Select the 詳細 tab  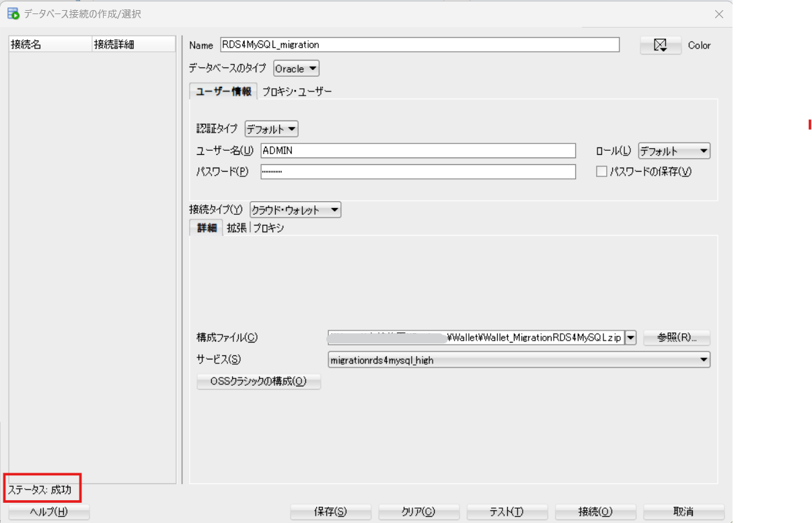207,228
